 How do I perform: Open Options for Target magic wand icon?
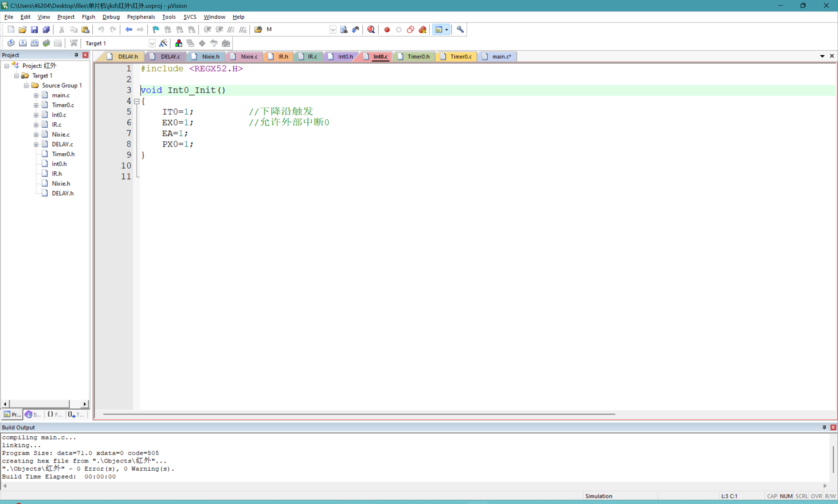163,43
